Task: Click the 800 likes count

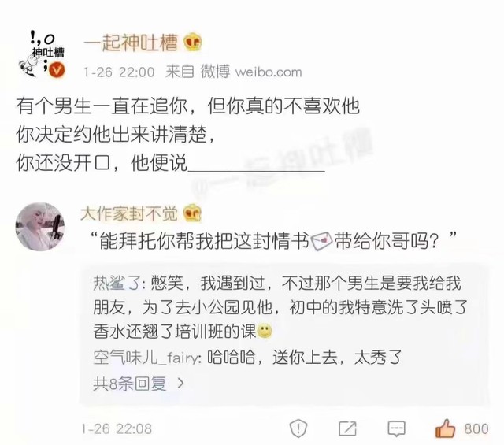Action: point(476,429)
